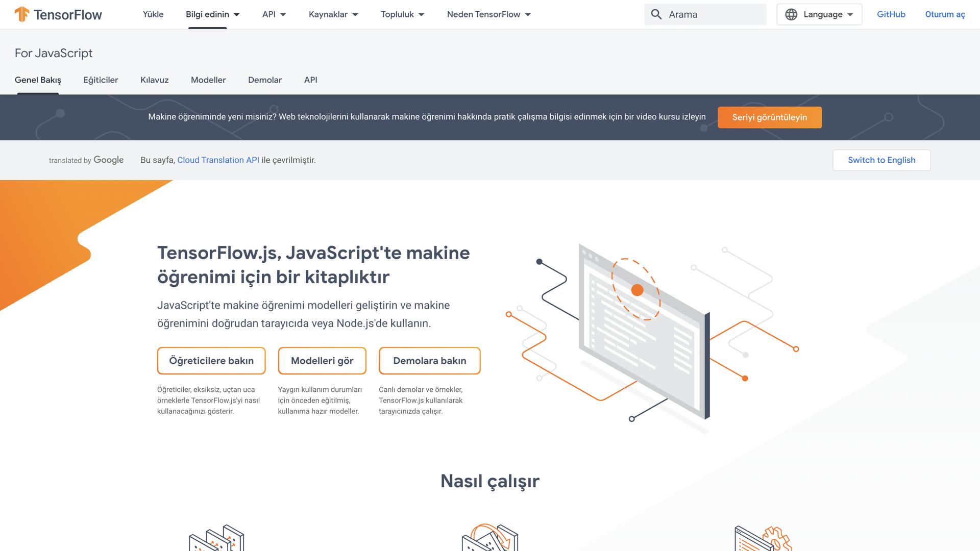
Task: Expand the Bilgi edinin dropdown
Action: [x=213, y=14]
